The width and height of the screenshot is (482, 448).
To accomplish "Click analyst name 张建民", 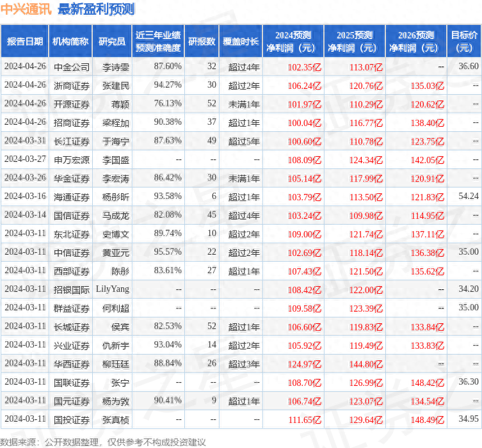I will tap(116, 86).
